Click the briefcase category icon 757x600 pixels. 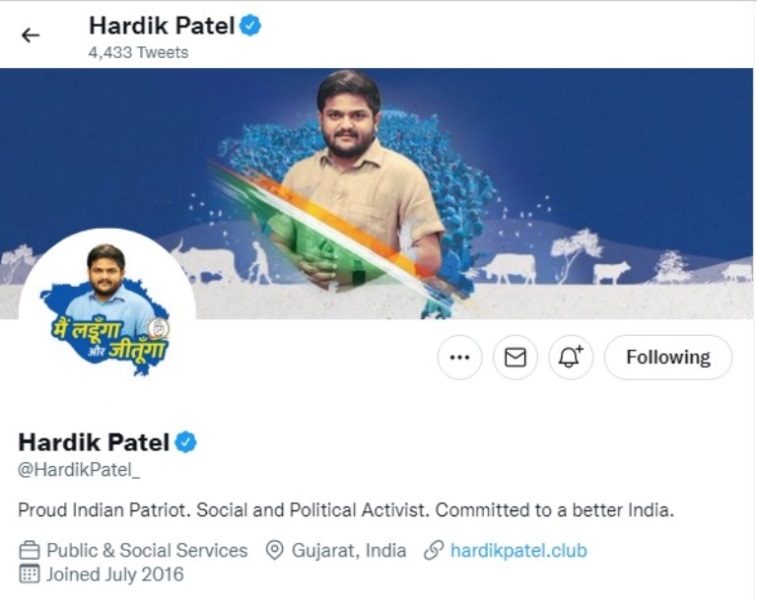29,550
